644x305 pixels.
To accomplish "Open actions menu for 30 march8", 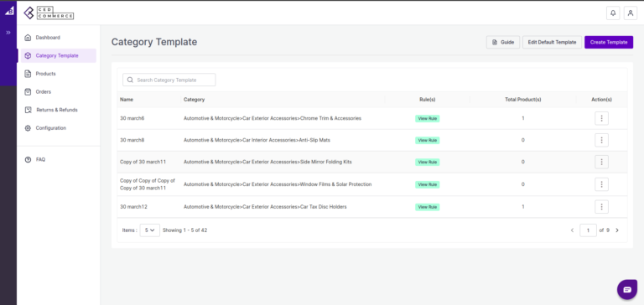I will tap(602, 140).
